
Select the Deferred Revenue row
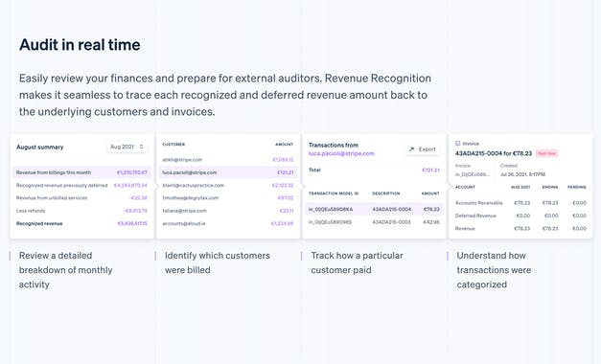click(x=520, y=216)
